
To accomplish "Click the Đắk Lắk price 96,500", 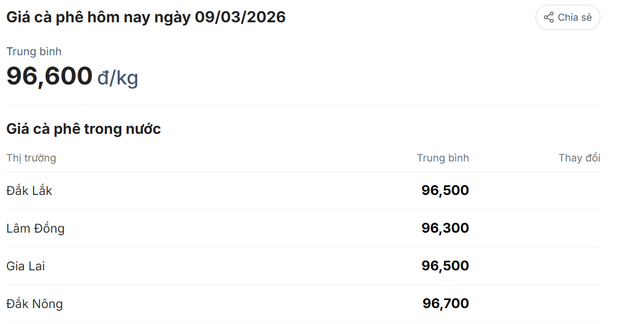I will pyautogui.click(x=445, y=191).
